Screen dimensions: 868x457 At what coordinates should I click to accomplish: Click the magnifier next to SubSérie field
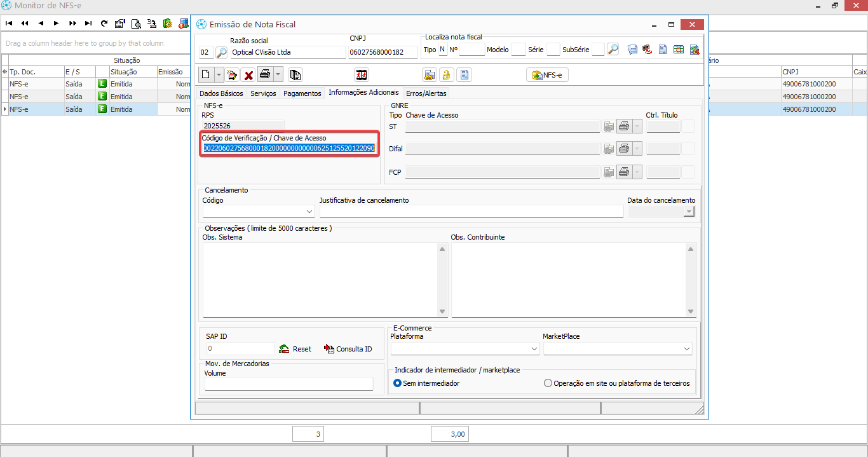click(x=613, y=50)
